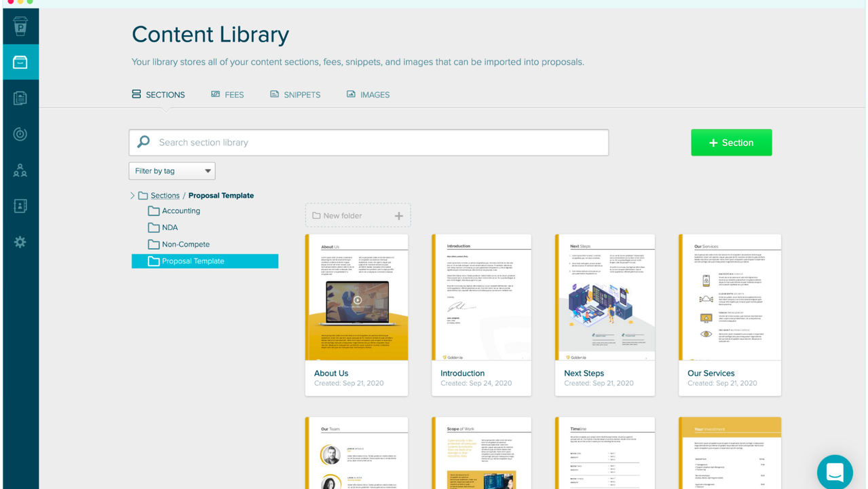Click the Sections breadcrumb link
This screenshot has width=868, height=489.
click(164, 195)
